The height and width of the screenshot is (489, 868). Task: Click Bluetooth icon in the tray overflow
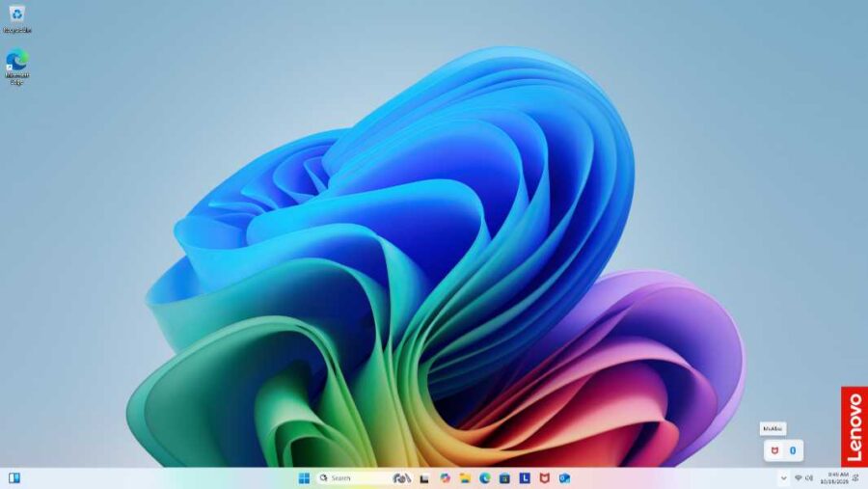coord(793,450)
